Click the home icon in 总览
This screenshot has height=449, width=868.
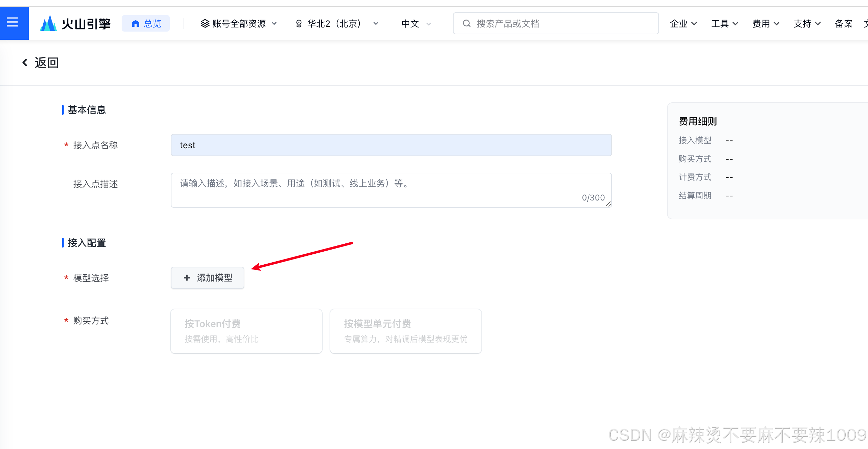click(x=135, y=23)
